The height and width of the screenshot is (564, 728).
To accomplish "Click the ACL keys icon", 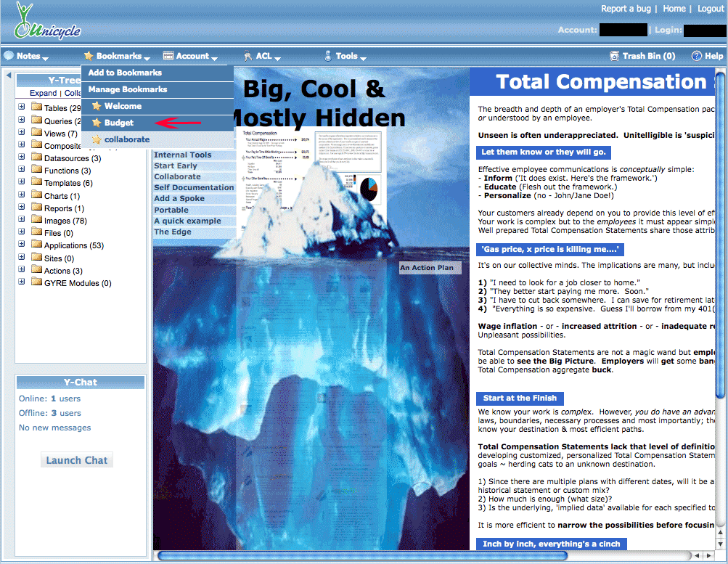I will click(x=248, y=56).
